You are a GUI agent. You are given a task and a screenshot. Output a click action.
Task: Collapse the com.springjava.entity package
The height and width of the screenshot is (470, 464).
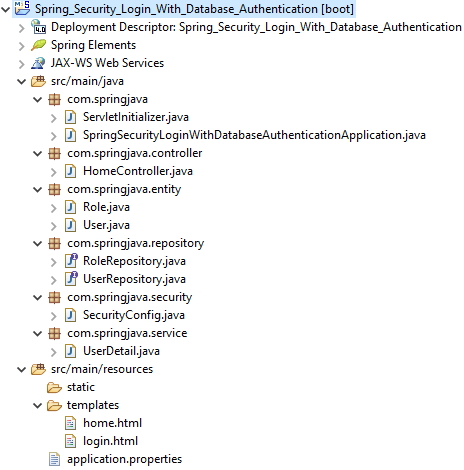(38, 189)
